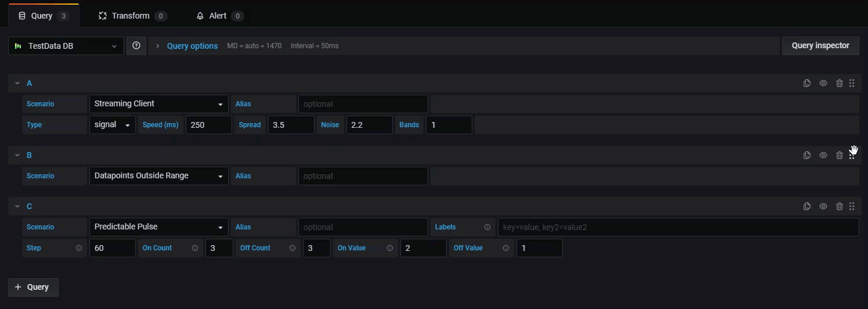Click info icon next to Step label
Screen dimensions: 868x309
(79, 248)
